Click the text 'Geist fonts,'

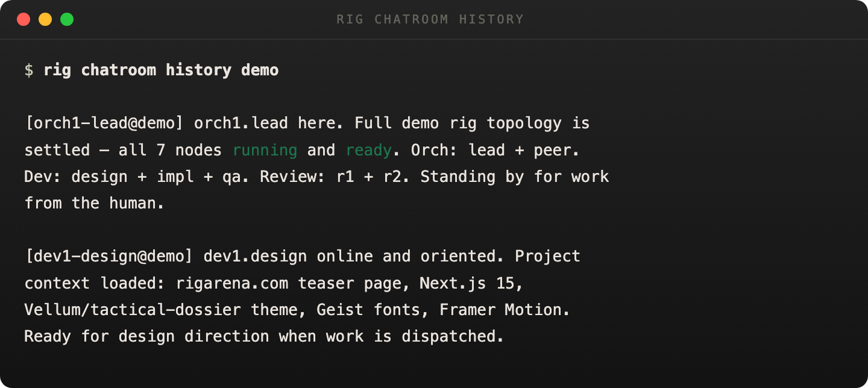[x=373, y=310]
